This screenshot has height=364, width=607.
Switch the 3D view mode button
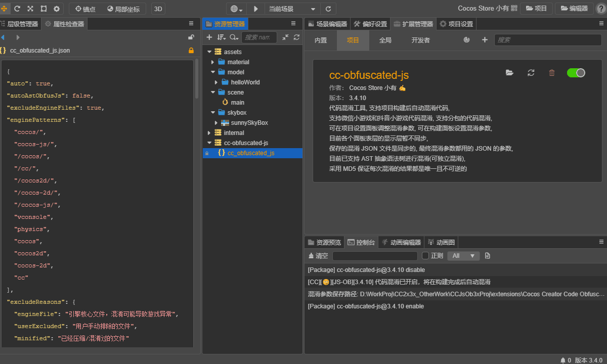(x=158, y=9)
